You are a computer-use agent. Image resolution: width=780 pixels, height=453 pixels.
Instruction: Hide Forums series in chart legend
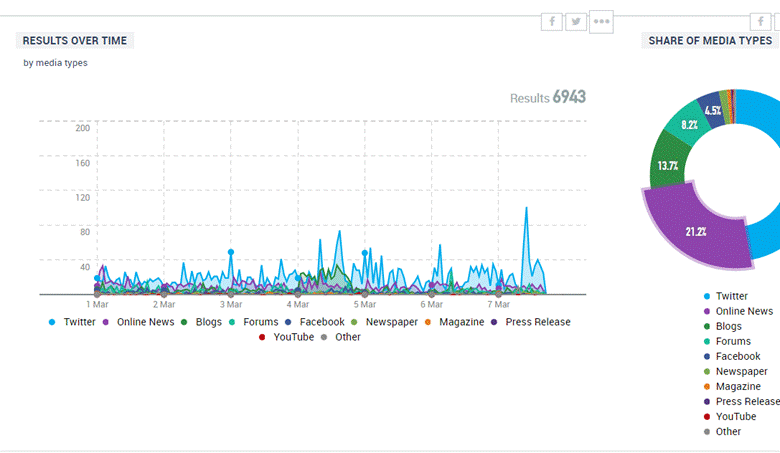tap(253, 322)
